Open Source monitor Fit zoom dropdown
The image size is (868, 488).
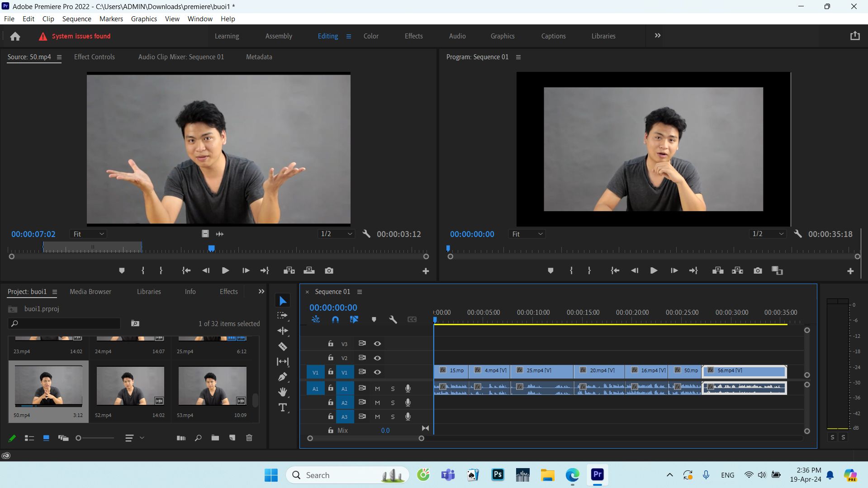[88, 234]
